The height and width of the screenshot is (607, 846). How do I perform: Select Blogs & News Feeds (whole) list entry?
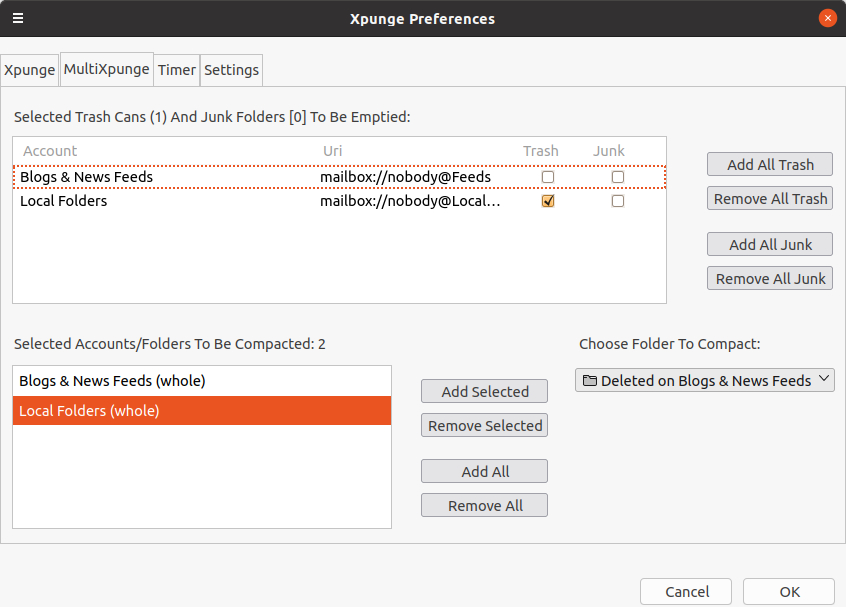(x=112, y=381)
